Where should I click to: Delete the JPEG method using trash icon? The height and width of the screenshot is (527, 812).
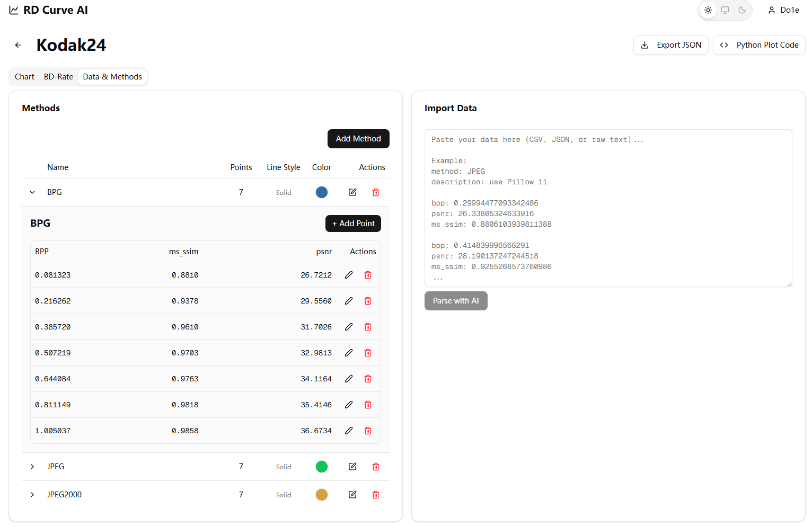376,467
